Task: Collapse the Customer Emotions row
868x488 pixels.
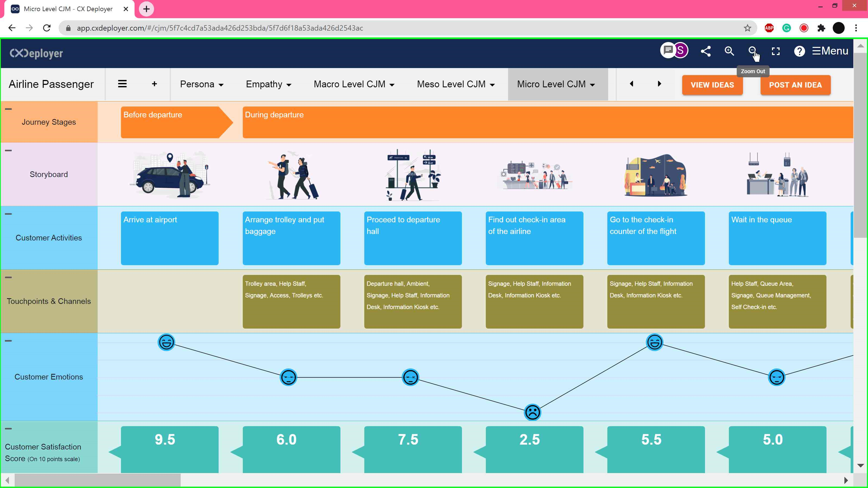Action: (8, 341)
